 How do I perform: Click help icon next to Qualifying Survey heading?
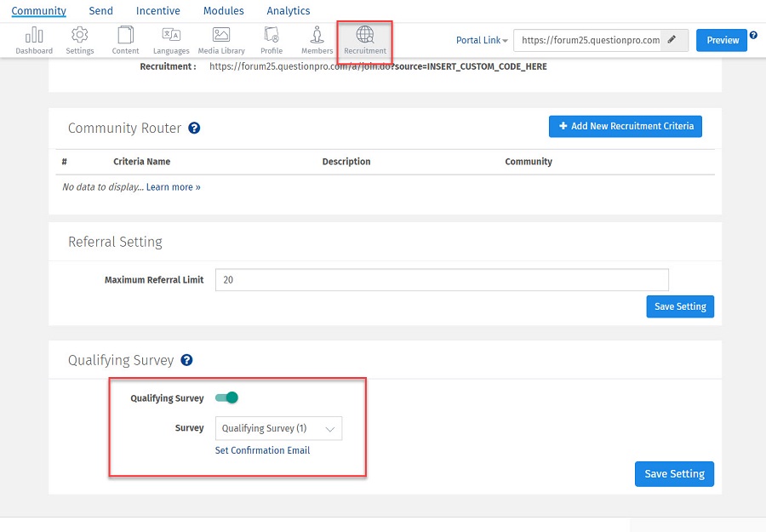coord(186,360)
